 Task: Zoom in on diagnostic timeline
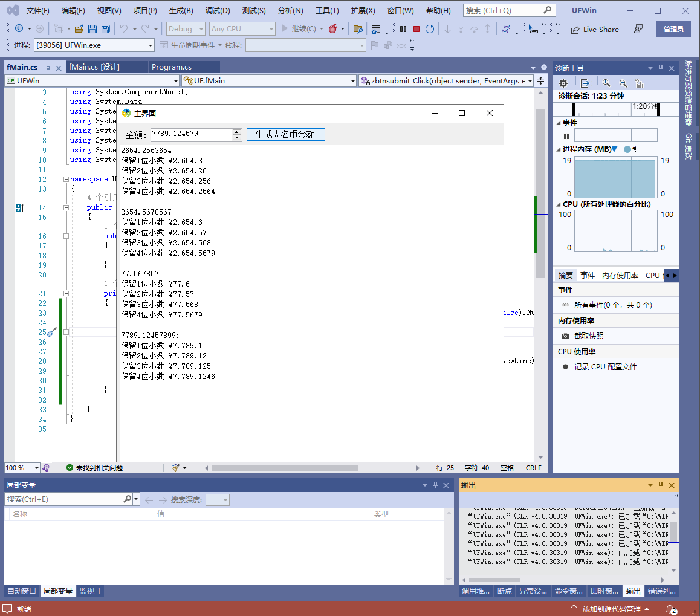click(x=606, y=83)
